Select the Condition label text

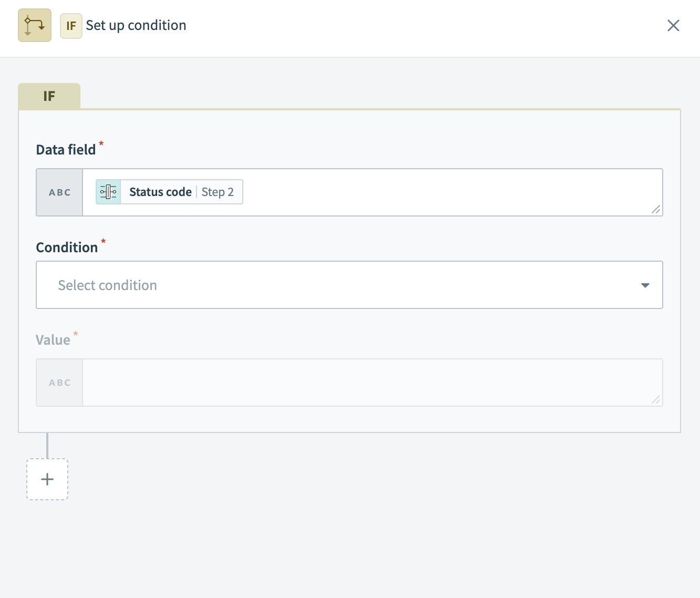click(67, 247)
